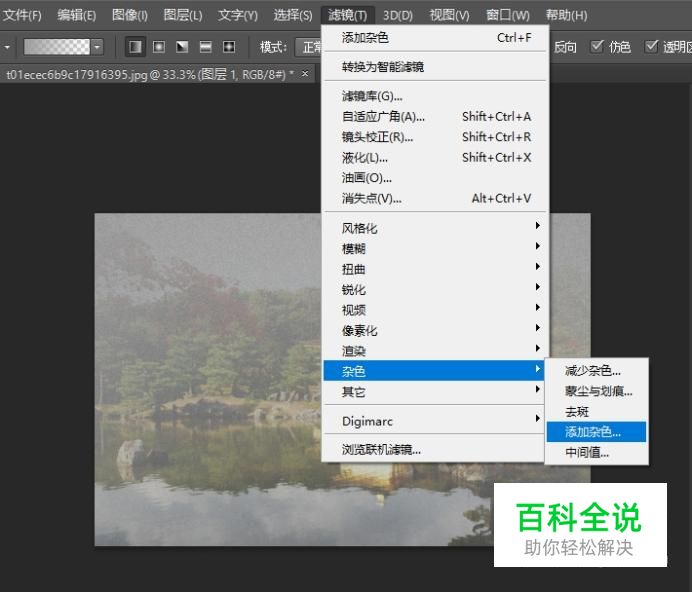Screen dimensions: 692x592
Task: Expand the 像素化 submenu
Action: point(435,330)
